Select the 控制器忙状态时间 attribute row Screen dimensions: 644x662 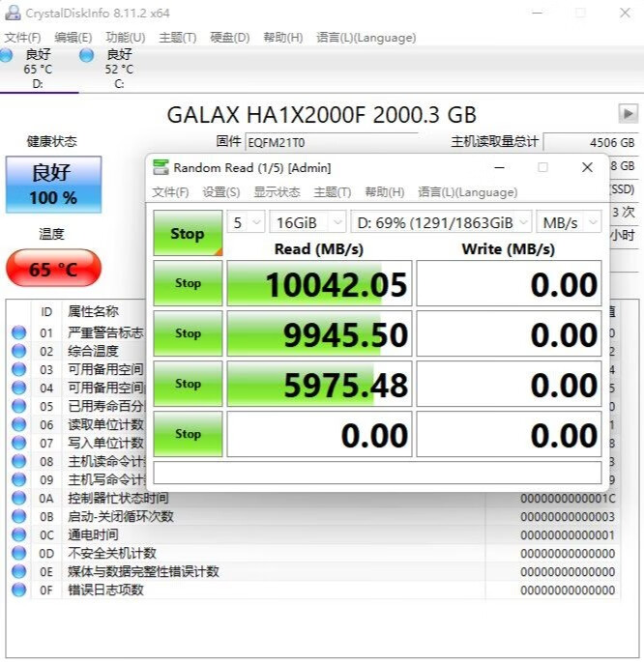[x=313, y=498]
